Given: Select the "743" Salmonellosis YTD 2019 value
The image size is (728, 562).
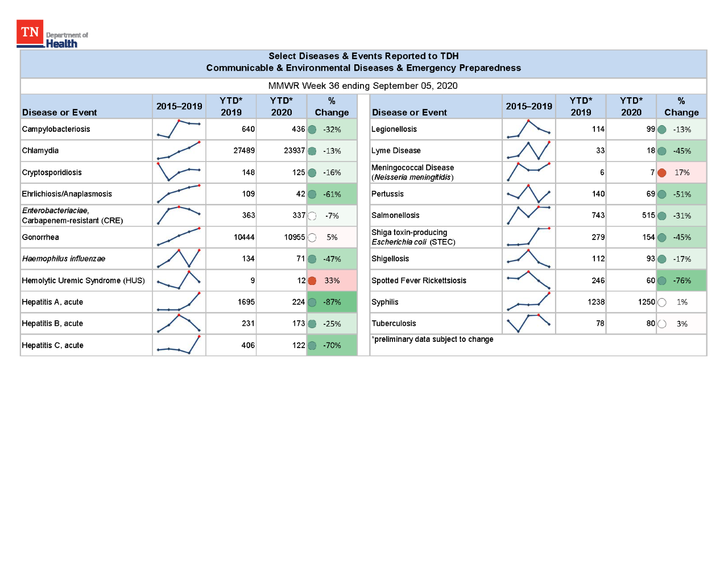Looking at the screenshot, I should (x=598, y=216).
